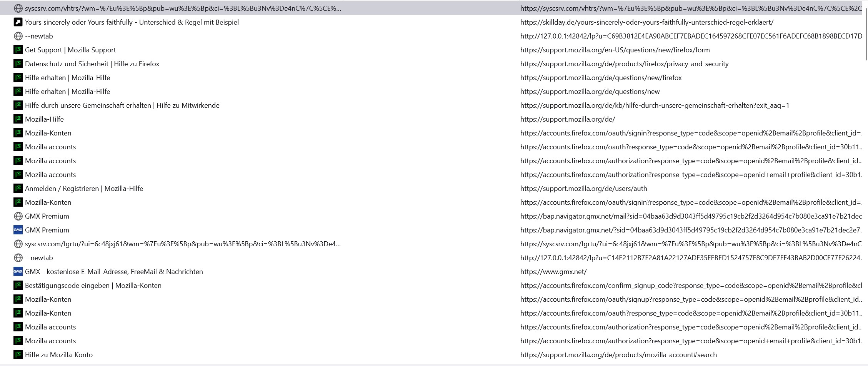Click the Hilfe durch unsere Gemeinschaft erhalten title
This screenshot has width=868, height=366.
pyautogui.click(x=122, y=105)
